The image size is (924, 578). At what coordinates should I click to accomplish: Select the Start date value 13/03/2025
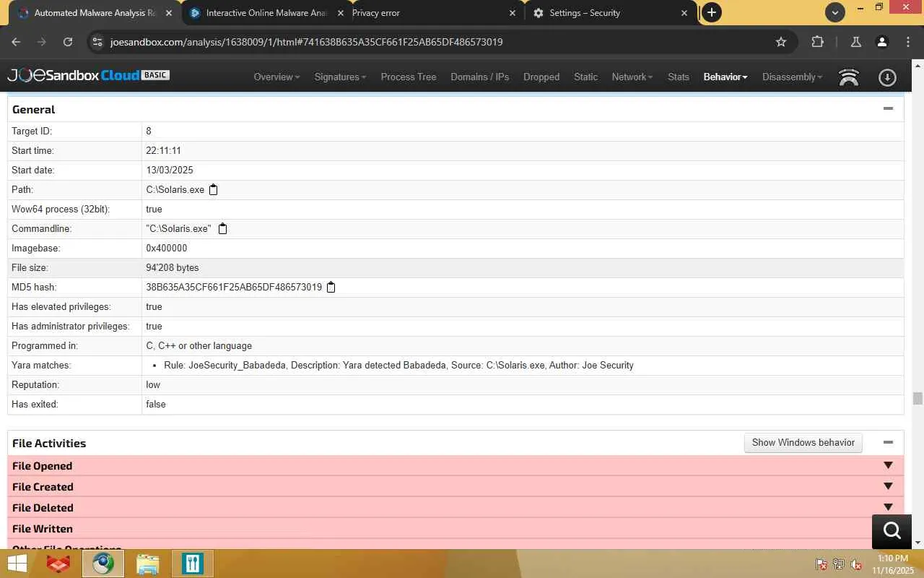point(170,171)
